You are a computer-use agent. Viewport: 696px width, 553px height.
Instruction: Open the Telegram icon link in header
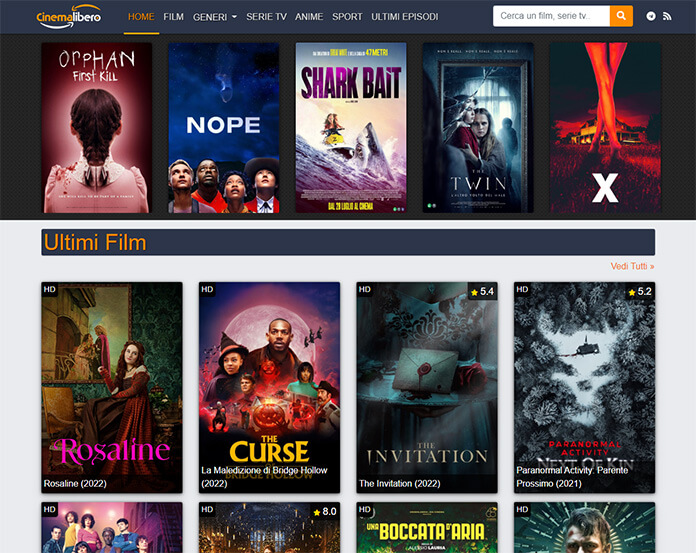[651, 16]
